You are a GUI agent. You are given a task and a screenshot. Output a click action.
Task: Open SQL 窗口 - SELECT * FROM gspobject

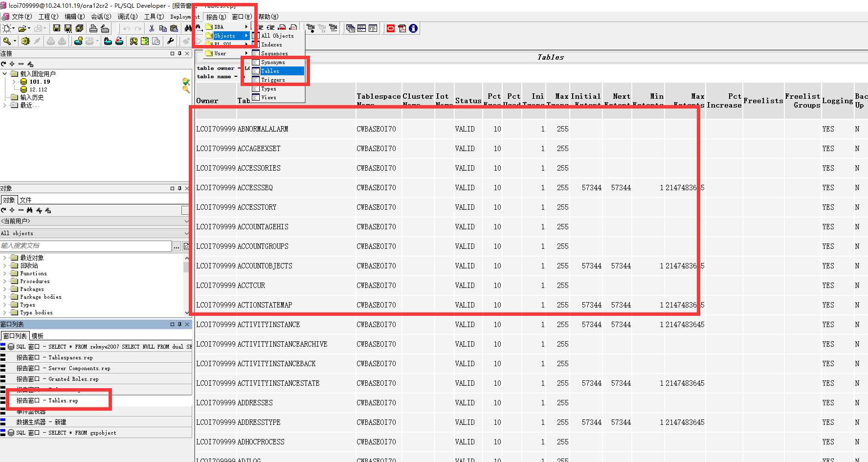tap(96, 433)
